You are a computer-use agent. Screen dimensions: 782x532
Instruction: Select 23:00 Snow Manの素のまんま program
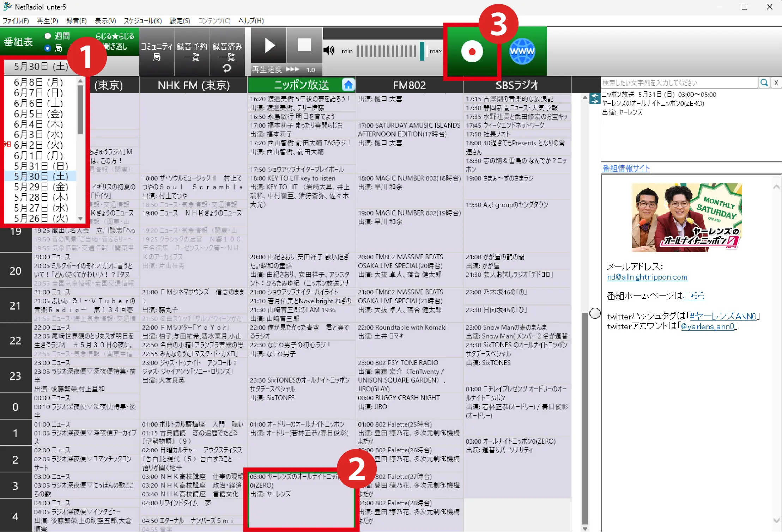coord(517,332)
